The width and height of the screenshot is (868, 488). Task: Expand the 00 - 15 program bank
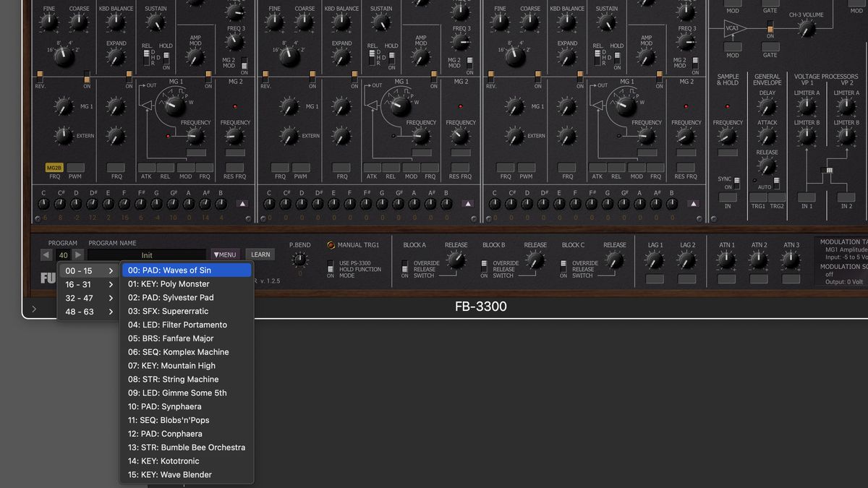pyautogui.click(x=89, y=271)
